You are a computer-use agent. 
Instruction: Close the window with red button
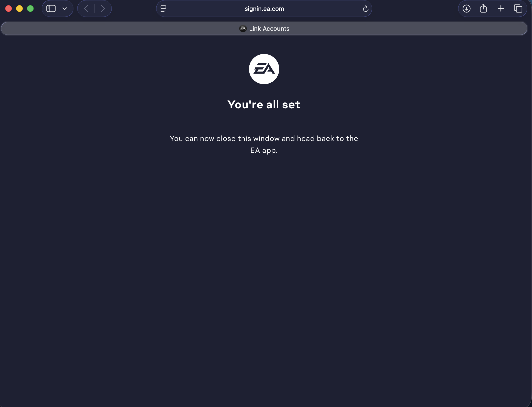9,9
